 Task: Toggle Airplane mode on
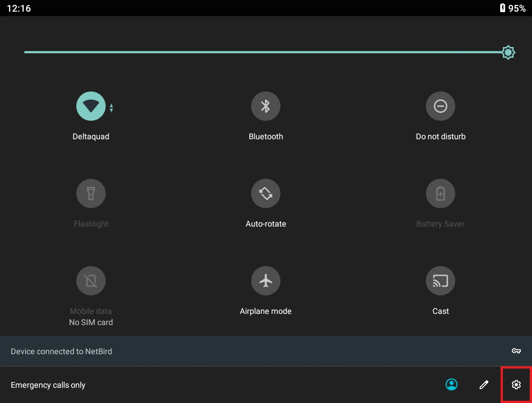[265, 281]
